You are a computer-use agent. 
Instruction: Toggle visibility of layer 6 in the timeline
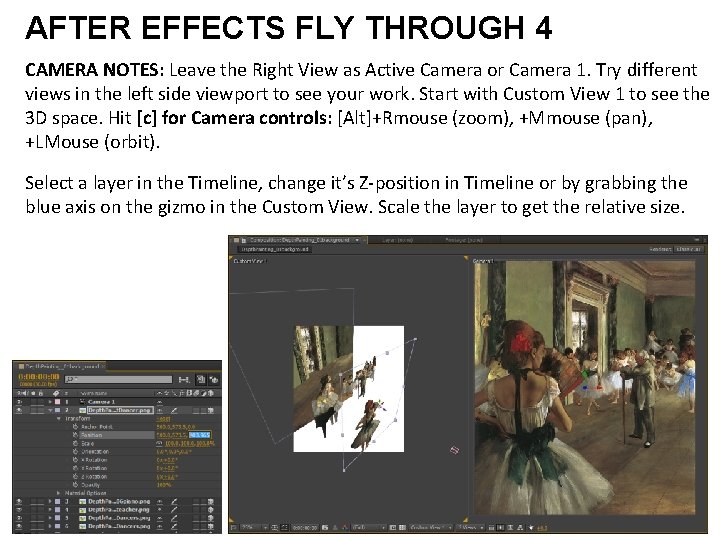(x=19, y=526)
